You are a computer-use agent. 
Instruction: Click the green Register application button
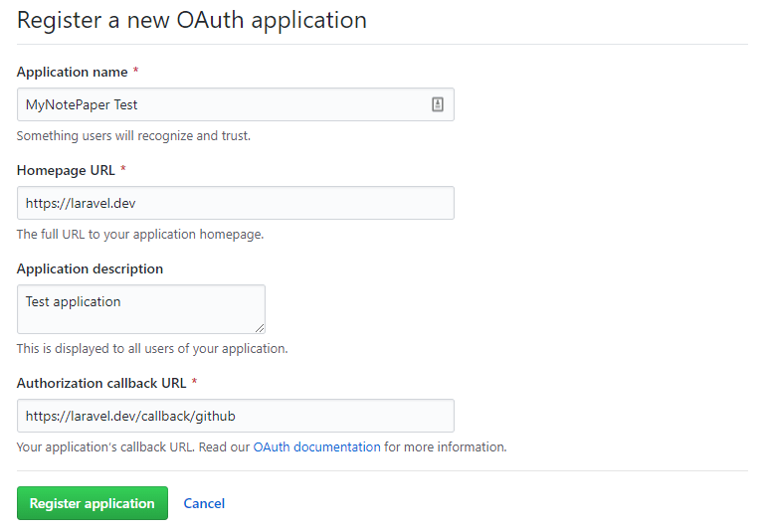coord(93,503)
